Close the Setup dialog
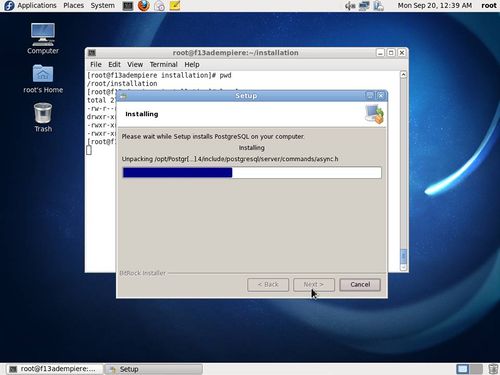Image resolution: width=500 pixels, height=375 pixels. pyautogui.click(x=381, y=96)
